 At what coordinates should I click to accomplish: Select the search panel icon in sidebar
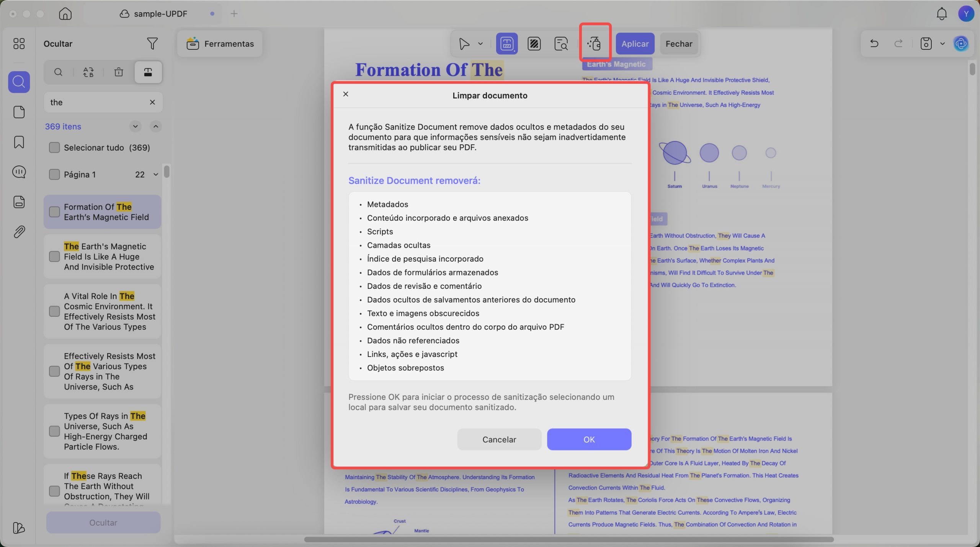point(19,82)
